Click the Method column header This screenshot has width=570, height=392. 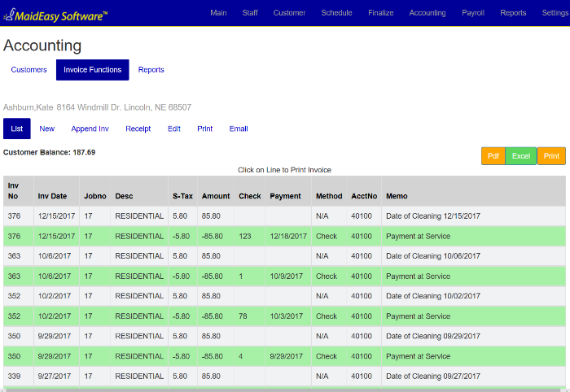[329, 191]
